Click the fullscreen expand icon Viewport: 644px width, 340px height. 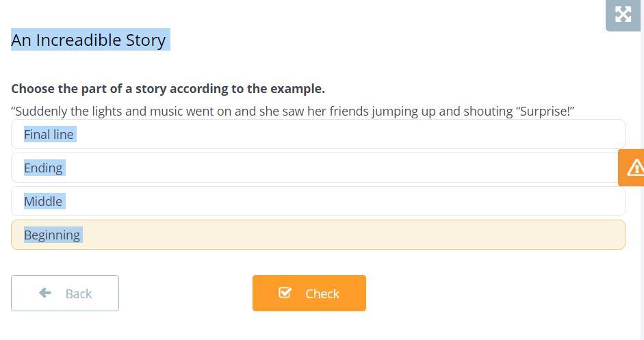[x=623, y=14]
